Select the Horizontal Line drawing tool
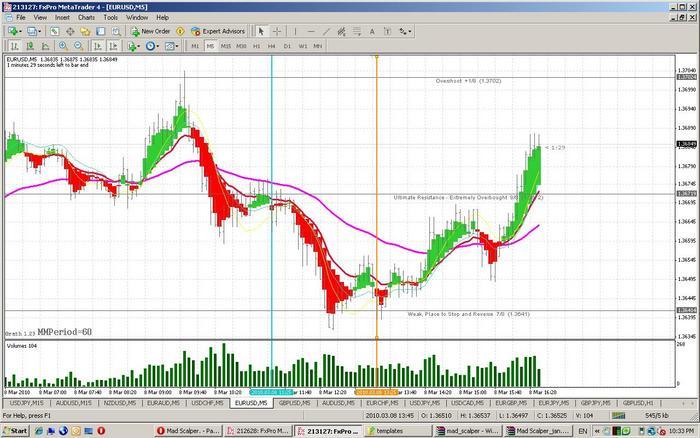700x438 pixels. click(x=311, y=31)
